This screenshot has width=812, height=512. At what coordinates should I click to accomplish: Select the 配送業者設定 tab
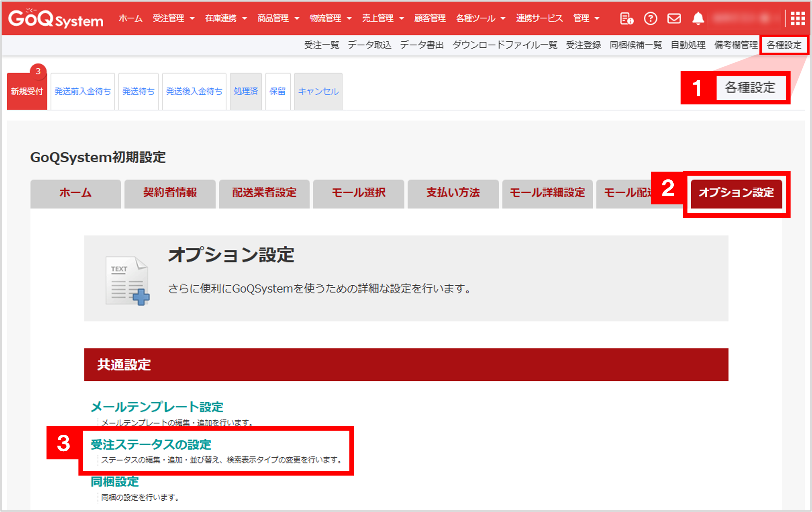(264, 193)
